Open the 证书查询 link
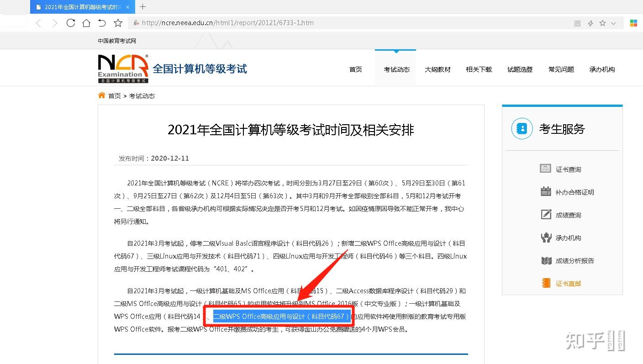 point(569,169)
